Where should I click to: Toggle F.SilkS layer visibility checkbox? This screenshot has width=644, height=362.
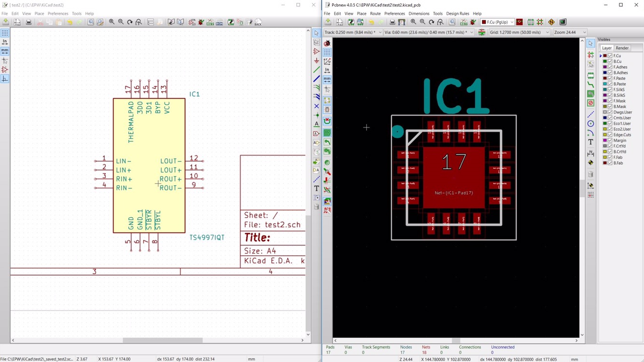[x=610, y=90]
